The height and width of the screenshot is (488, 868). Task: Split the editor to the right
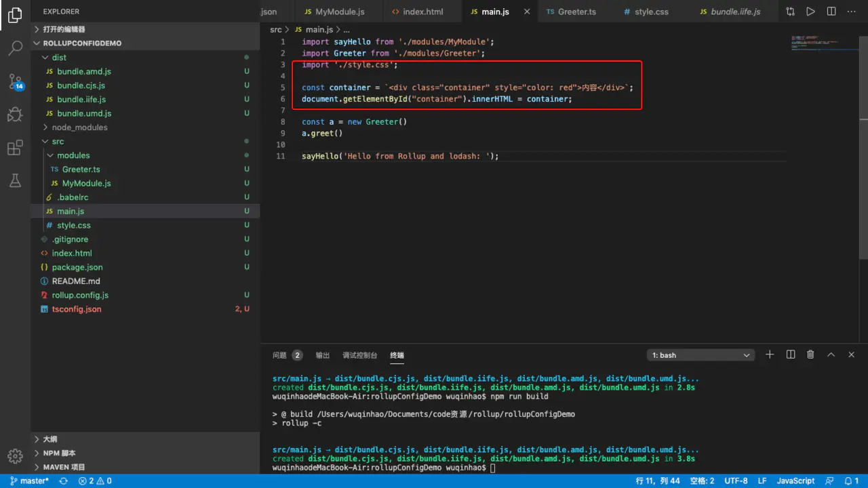[831, 12]
